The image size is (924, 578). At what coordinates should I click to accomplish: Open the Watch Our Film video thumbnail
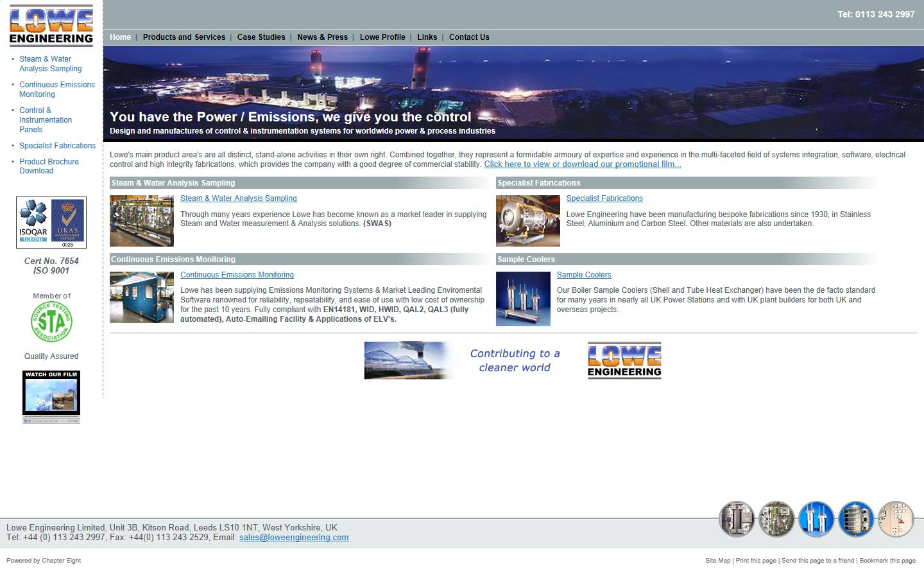point(51,396)
